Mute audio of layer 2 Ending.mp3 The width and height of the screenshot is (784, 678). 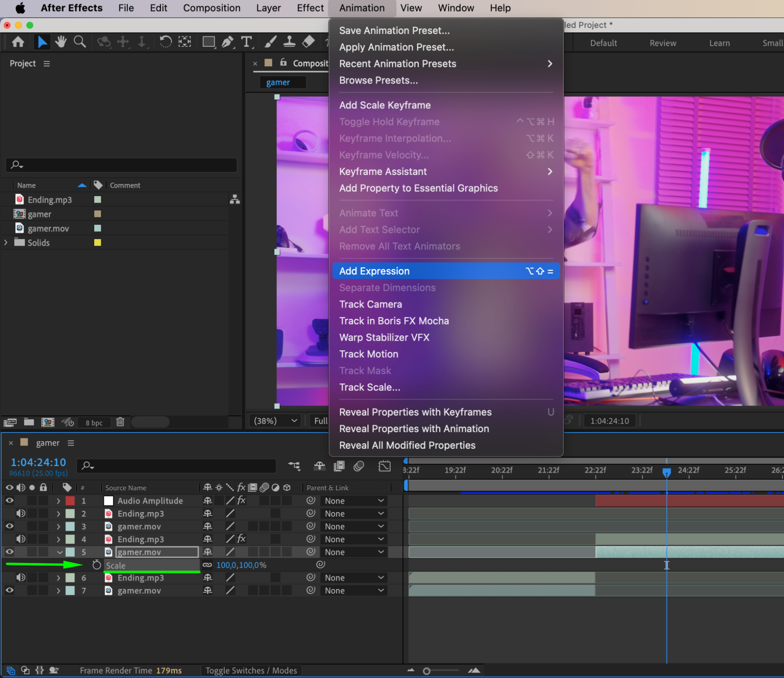coord(21,513)
